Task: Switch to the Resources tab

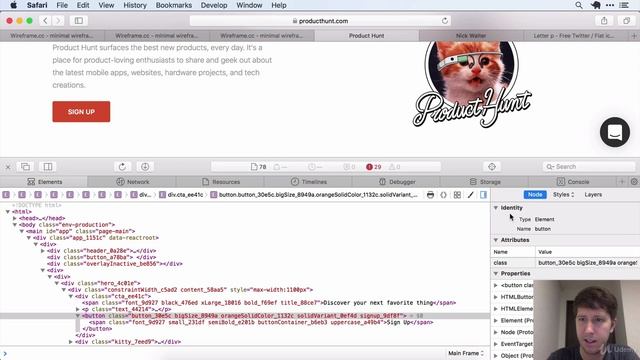Action: click(x=221, y=182)
